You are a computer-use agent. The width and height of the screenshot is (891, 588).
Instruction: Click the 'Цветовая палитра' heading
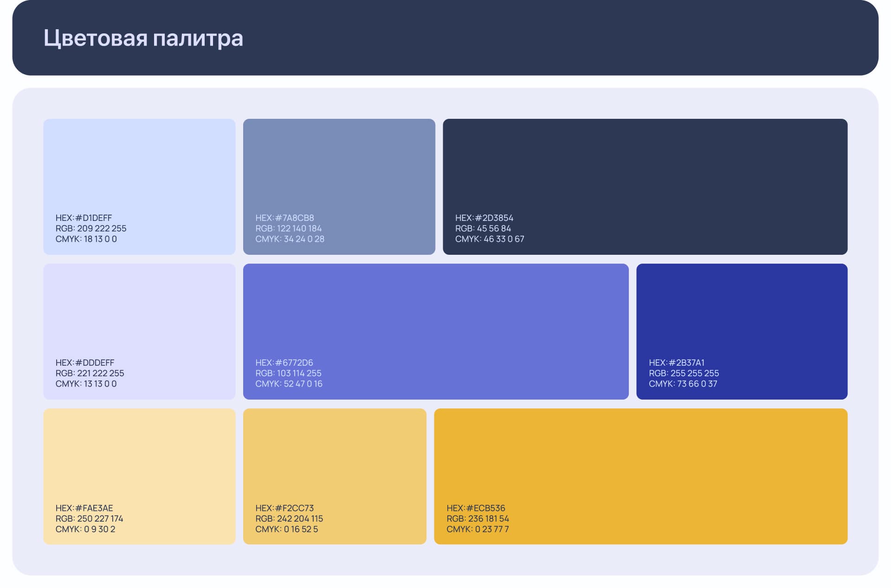click(x=143, y=38)
